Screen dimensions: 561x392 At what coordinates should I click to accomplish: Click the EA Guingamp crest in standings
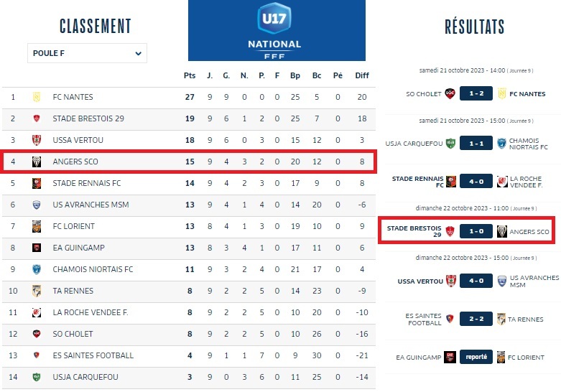tap(36, 248)
